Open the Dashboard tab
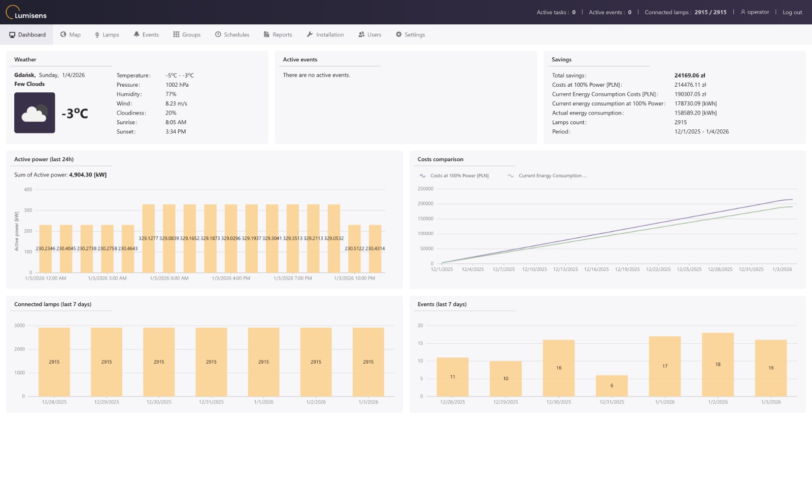 point(27,34)
